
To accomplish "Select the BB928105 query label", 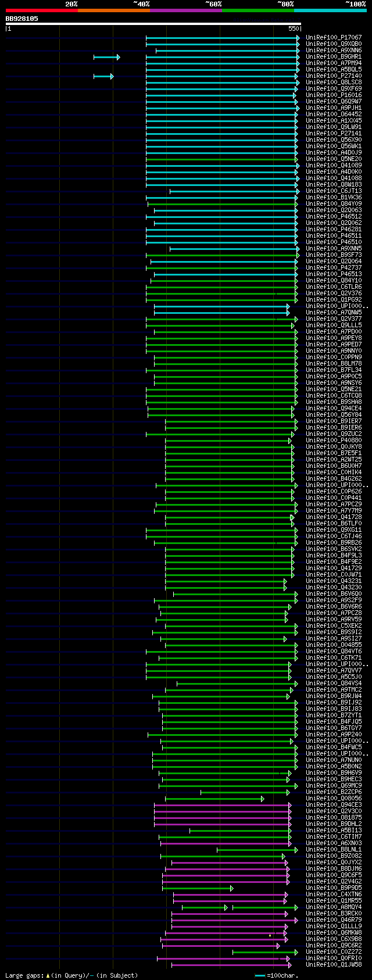I will tap(22, 19).
